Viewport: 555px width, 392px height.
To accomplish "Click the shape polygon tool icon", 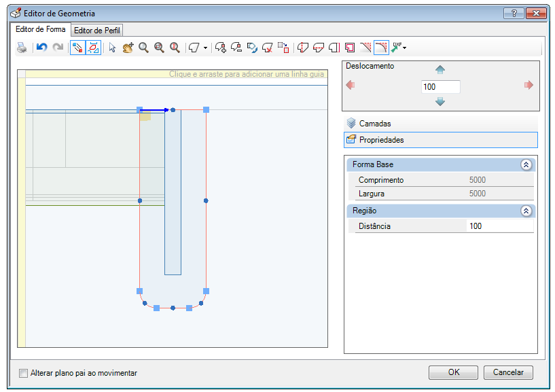I will (x=194, y=48).
